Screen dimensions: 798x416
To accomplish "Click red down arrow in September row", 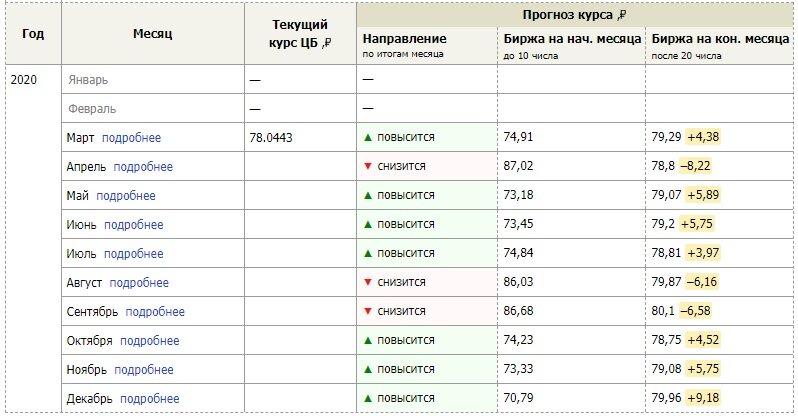I will pos(368,312).
